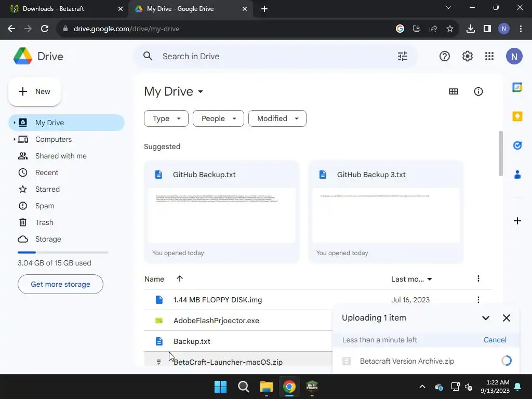This screenshot has width=532, height=399.
Task: Open browser tab search chevron
Action: [448, 7]
